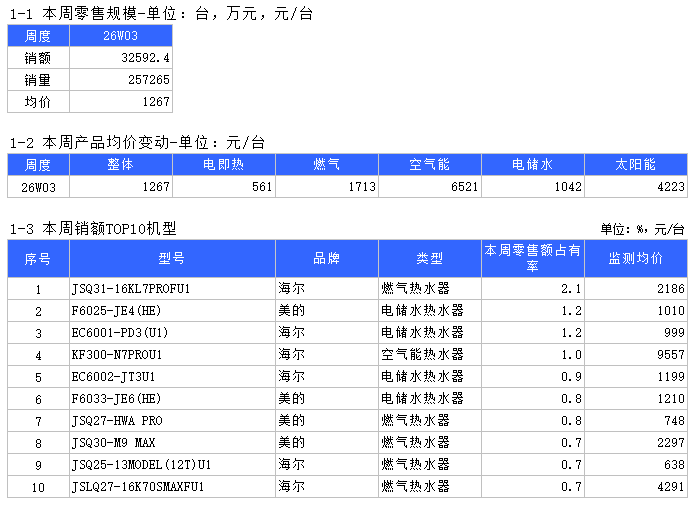Select the 电即热 column header
The width and height of the screenshot is (693, 506).
[223, 165]
